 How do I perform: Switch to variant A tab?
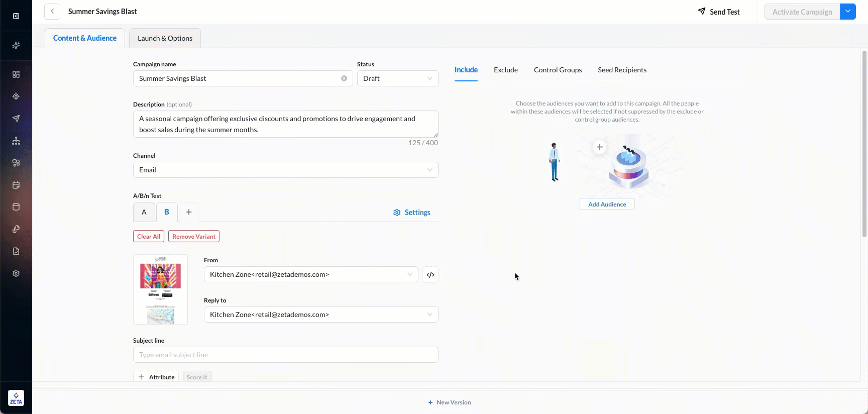point(144,212)
